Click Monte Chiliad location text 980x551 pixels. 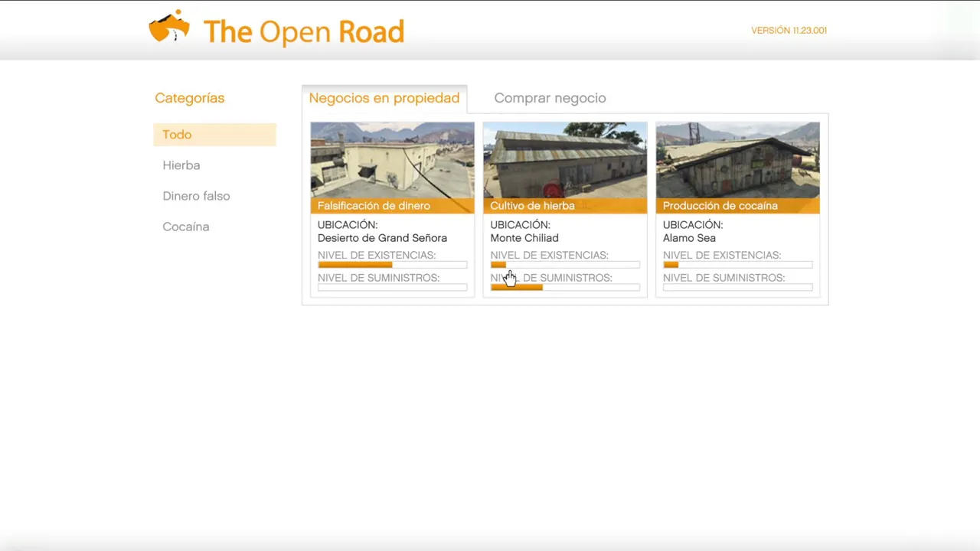[x=524, y=238]
